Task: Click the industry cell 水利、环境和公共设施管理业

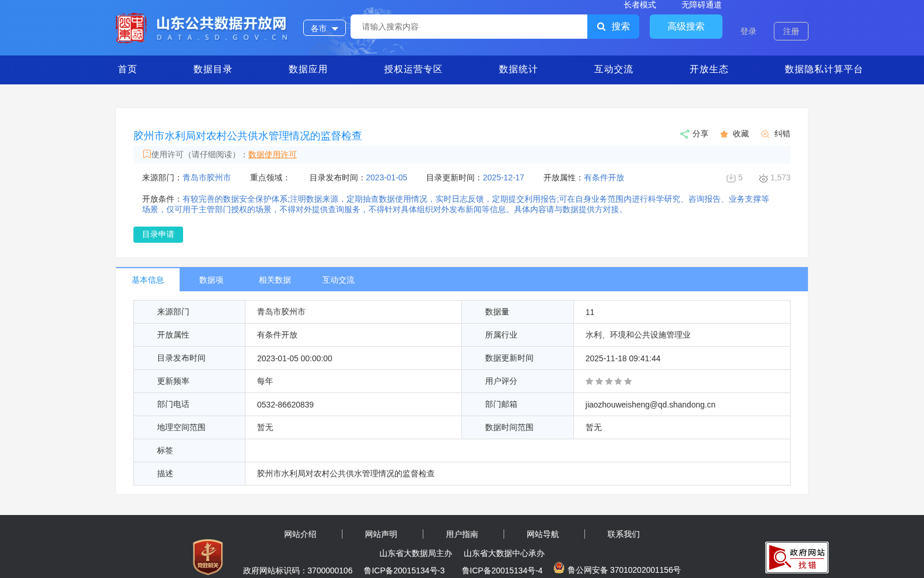Action: pyautogui.click(x=638, y=335)
